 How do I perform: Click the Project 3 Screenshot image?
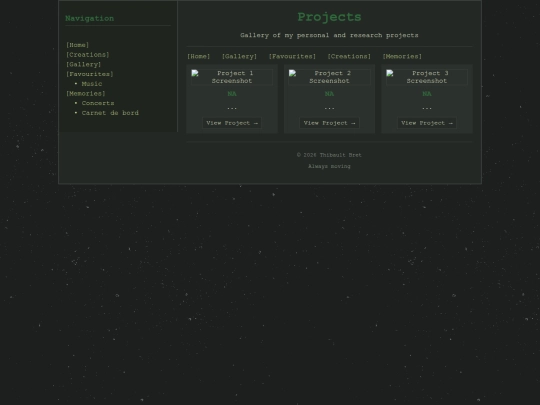coord(427,77)
